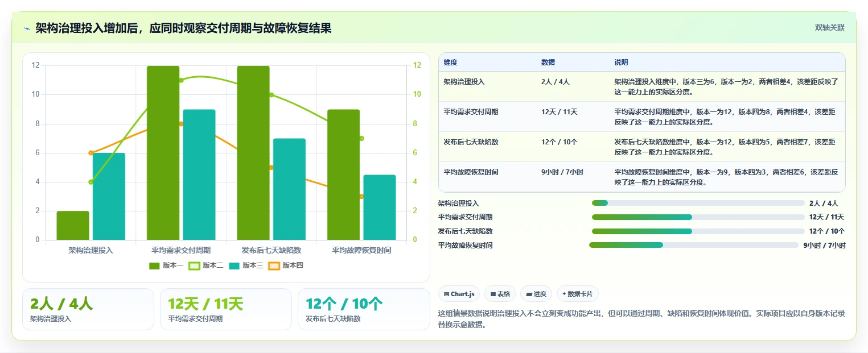The height and width of the screenshot is (353, 868).
Task: Click the 表格 chip below the progress bars
Action: 500,294
